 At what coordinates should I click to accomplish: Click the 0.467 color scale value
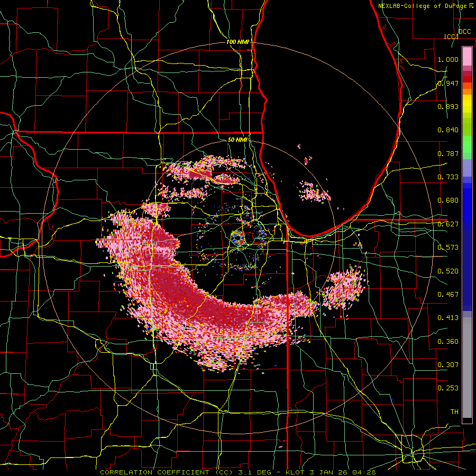448,295
